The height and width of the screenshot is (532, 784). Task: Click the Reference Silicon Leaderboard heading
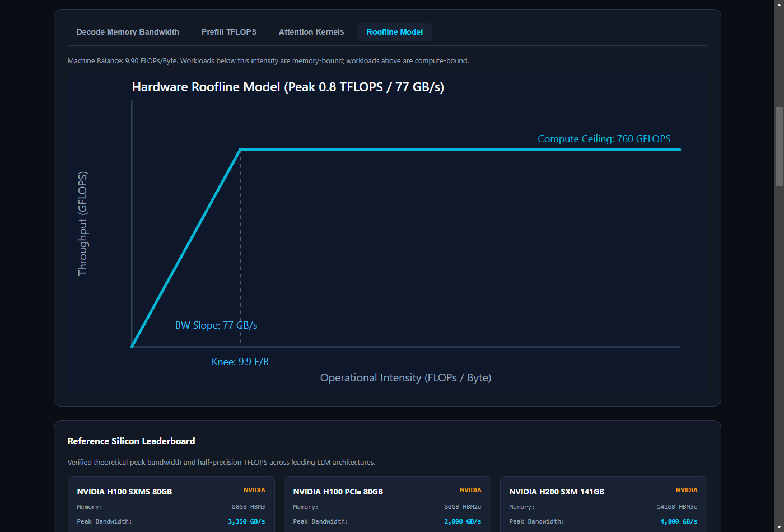coord(131,441)
